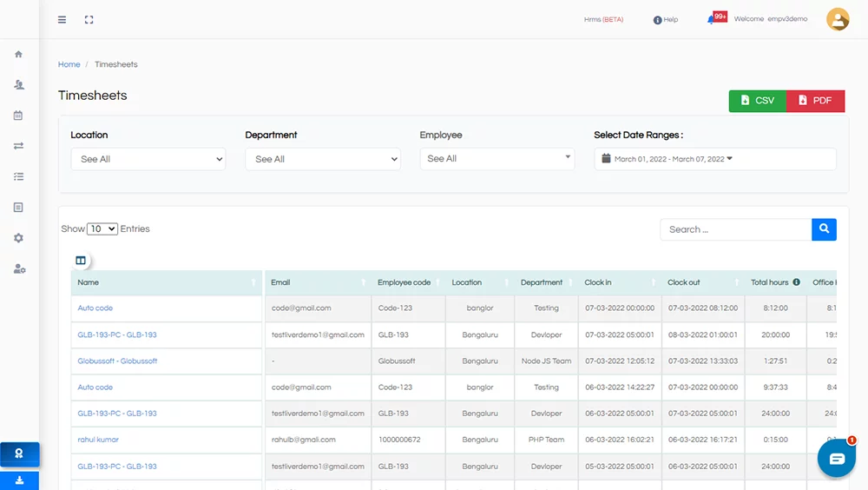Export timesheets as PDF
This screenshot has height=490, width=868.
click(x=815, y=101)
